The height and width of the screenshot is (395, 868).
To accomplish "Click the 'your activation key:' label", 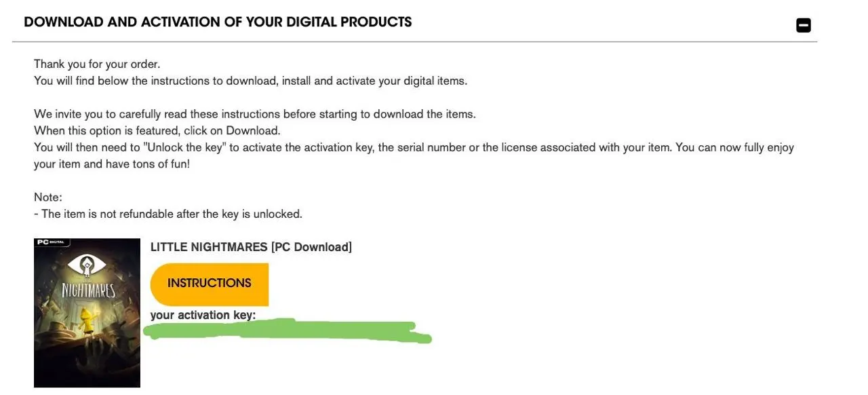I will click(203, 315).
